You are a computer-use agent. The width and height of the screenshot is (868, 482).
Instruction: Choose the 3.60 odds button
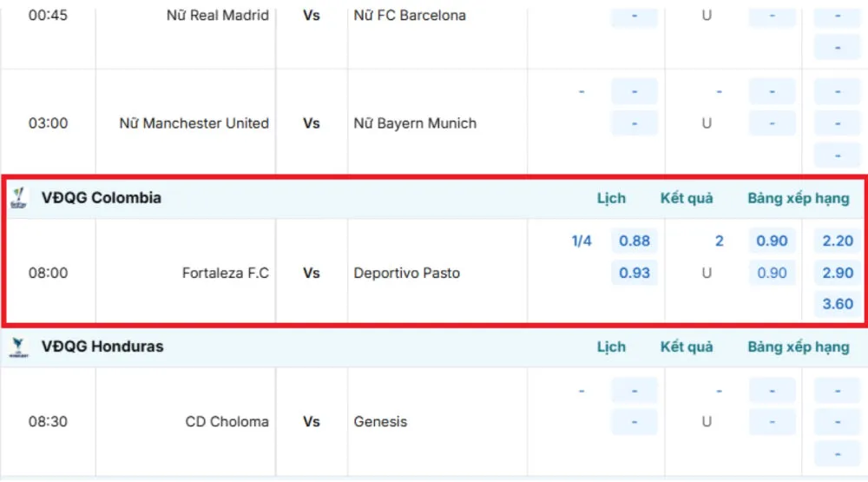pyautogui.click(x=838, y=304)
